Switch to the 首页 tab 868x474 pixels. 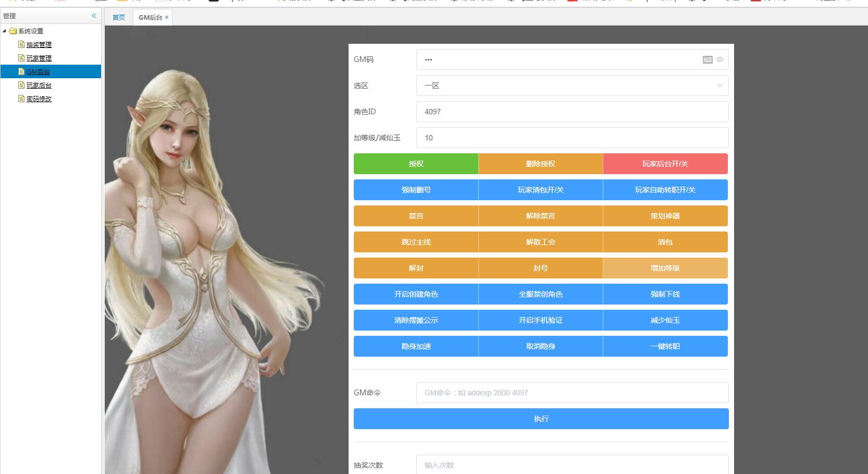point(119,17)
